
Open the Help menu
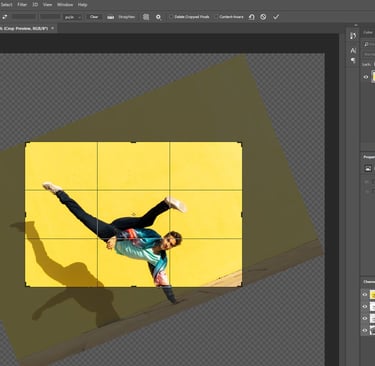82,5
